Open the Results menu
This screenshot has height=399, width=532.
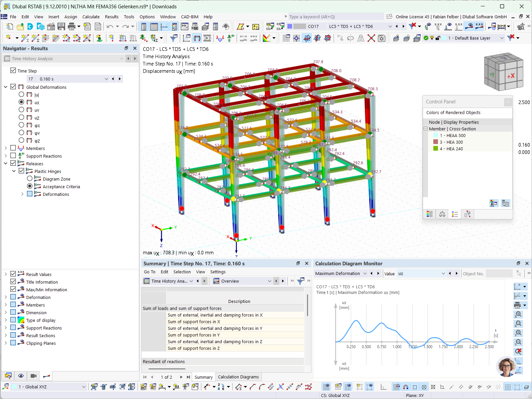pyautogui.click(x=112, y=17)
